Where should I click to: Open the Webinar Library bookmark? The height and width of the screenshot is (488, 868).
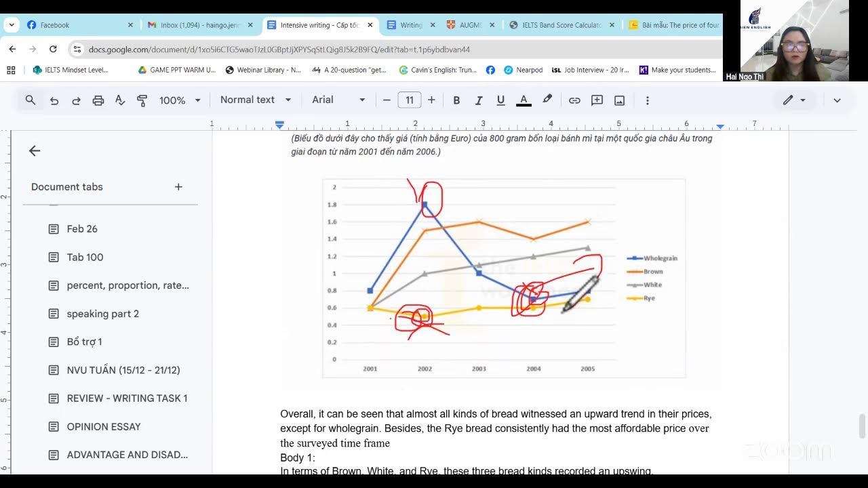[263, 70]
